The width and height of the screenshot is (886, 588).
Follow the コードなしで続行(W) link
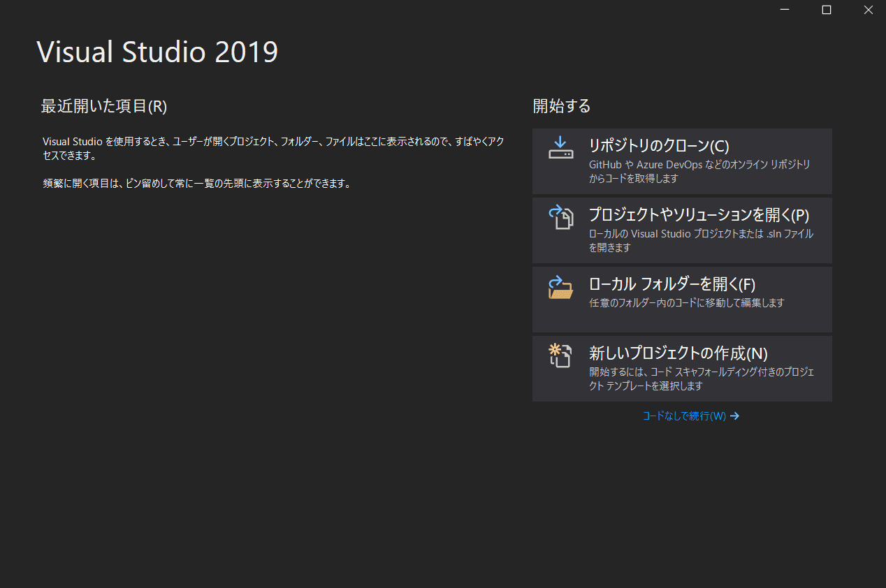(684, 416)
